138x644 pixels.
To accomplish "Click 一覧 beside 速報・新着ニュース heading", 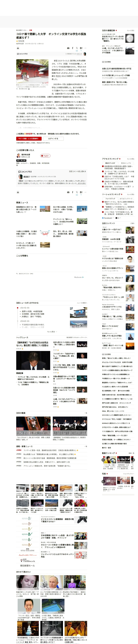I will (x=86, y=446).
